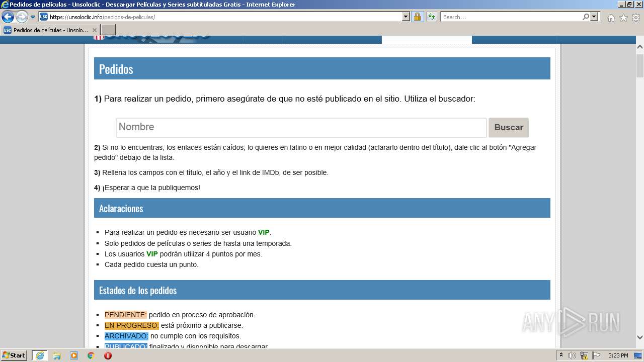Click the security lock icon
Image resolution: width=644 pixels, height=362 pixels.
tap(417, 17)
